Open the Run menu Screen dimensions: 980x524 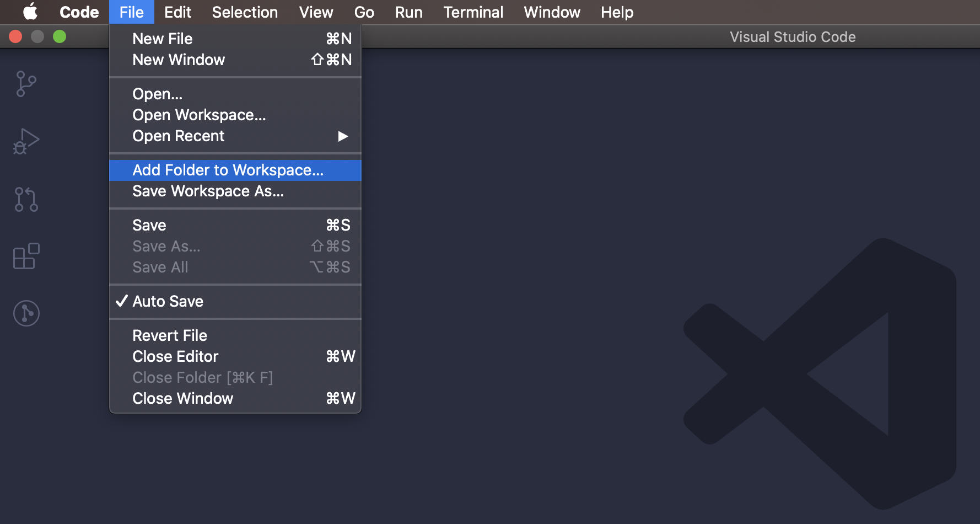[408, 12]
